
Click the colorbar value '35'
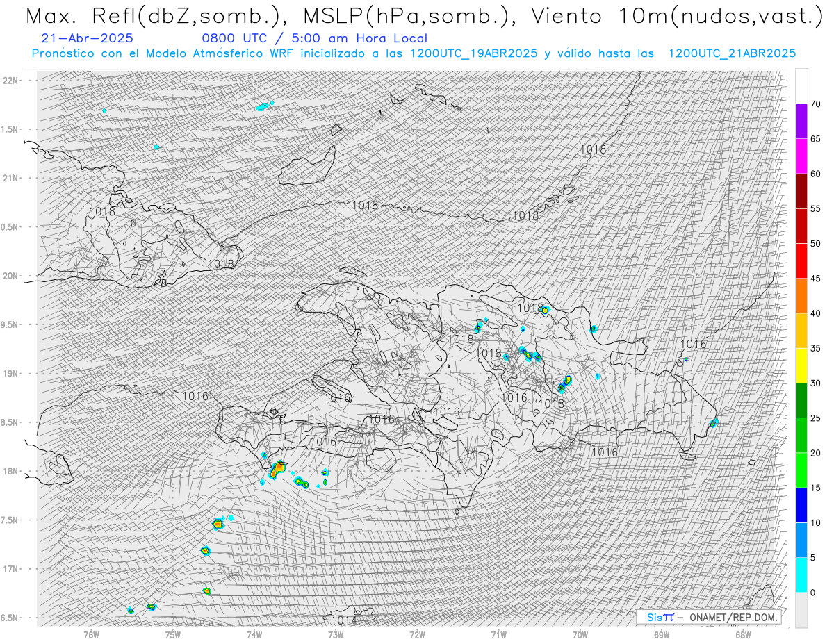[815, 348]
